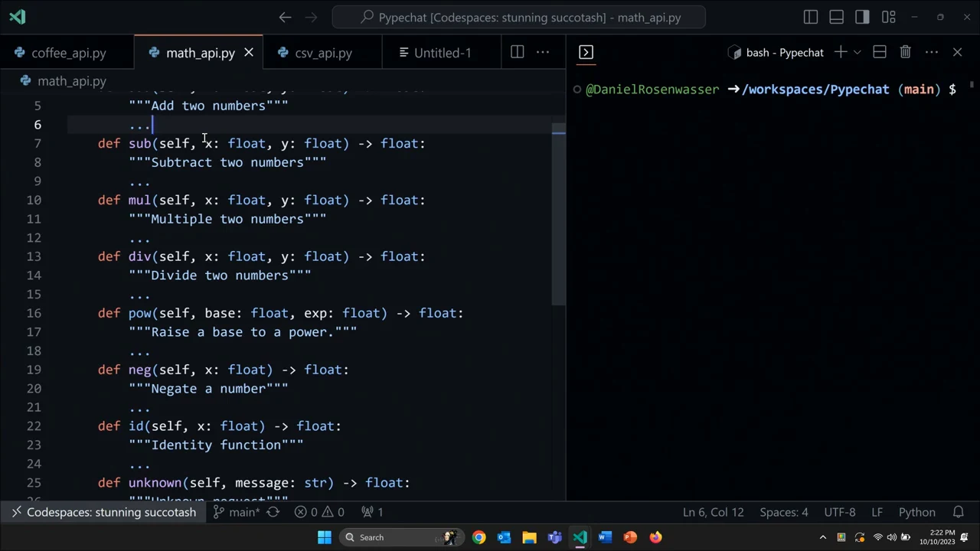The width and height of the screenshot is (980, 551).
Task: Open the volume icon in the system tray
Action: (892, 537)
